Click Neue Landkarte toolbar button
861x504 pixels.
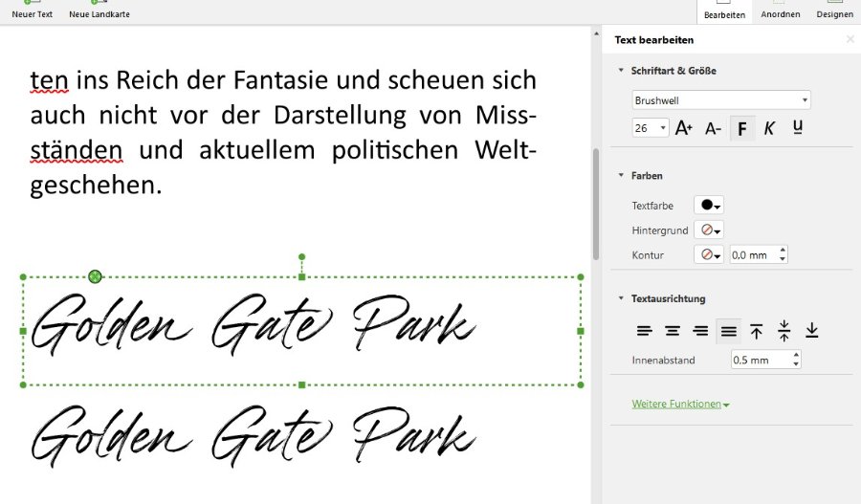coord(99,11)
